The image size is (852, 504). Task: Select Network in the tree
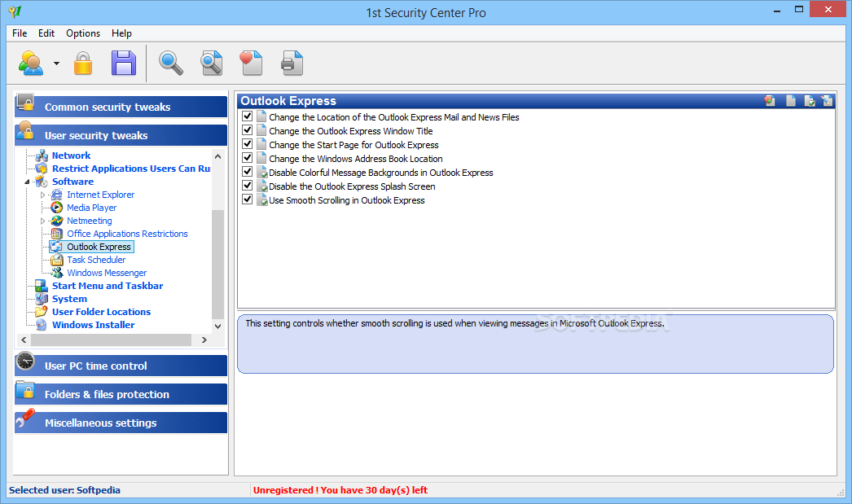(71, 156)
